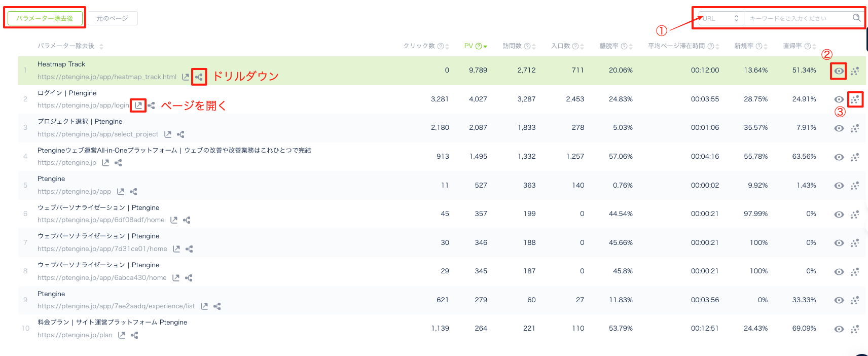Open select_project page in new tab icon

tap(168, 134)
